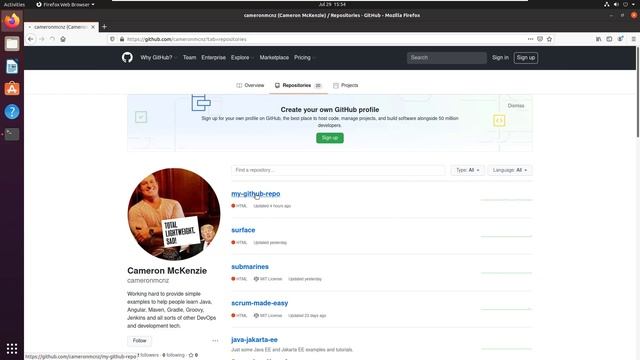The width and height of the screenshot is (640, 360).
Task: Go forward with the browser forward arrow
Action: (42, 39)
